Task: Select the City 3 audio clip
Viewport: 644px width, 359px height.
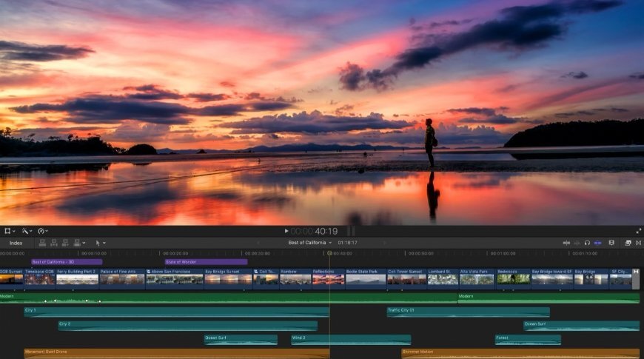Action: tap(188, 326)
